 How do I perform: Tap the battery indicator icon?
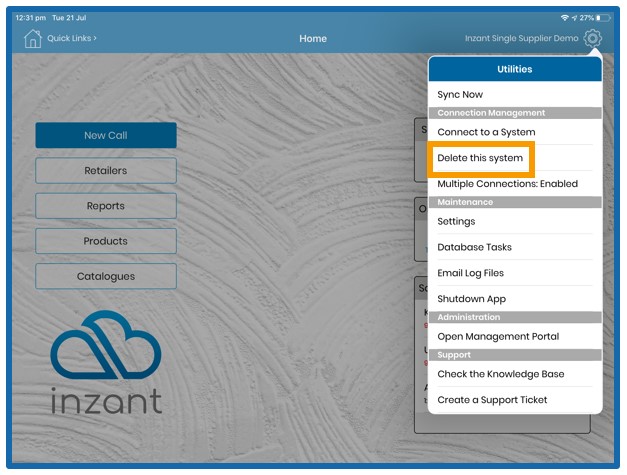point(603,18)
